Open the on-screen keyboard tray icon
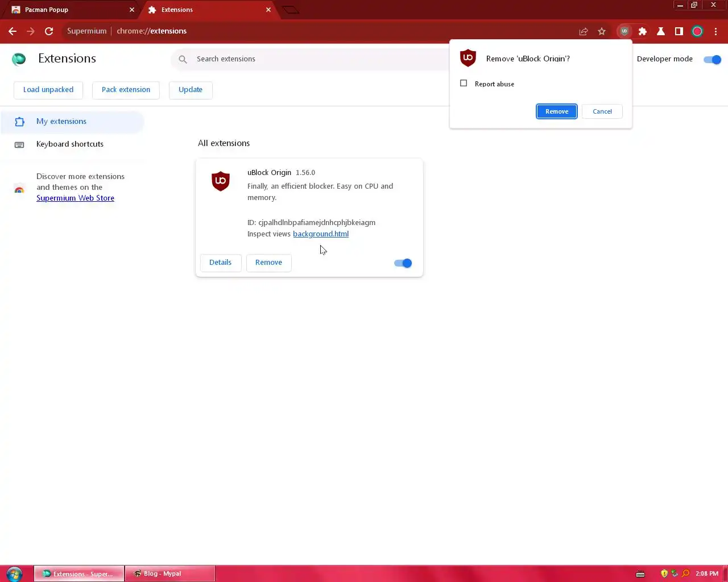728x582 pixels. (640, 573)
